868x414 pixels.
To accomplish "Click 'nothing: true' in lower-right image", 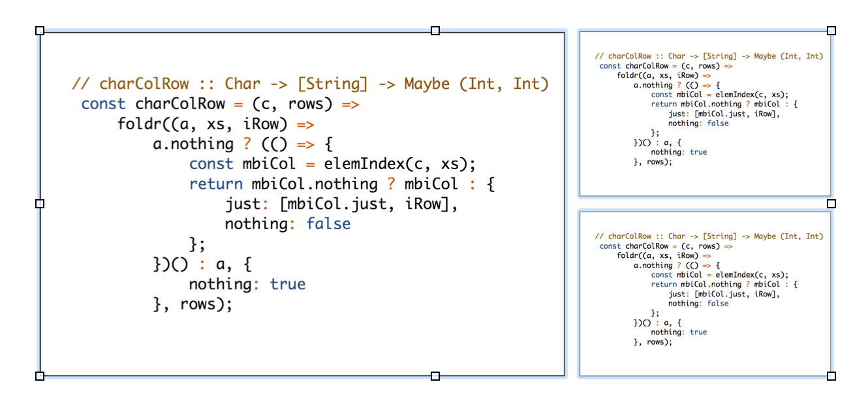I will click(x=679, y=332).
